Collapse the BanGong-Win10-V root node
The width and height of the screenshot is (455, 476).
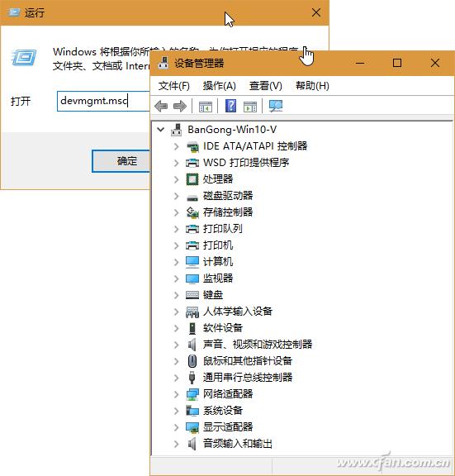(x=161, y=130)
